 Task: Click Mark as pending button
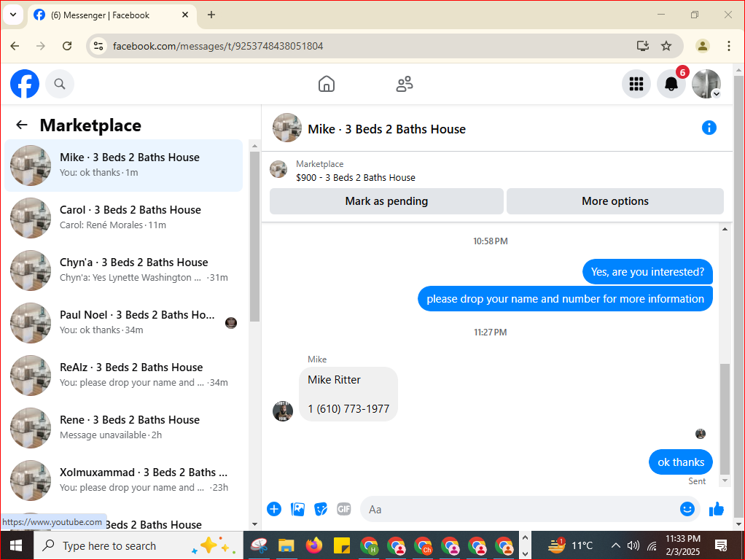pos(386,201)
